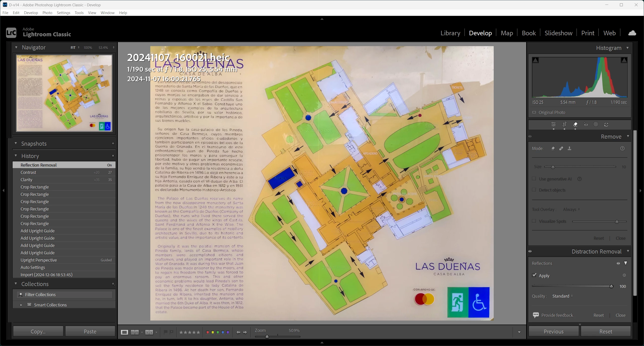Open the Distraction Removal tool icon

click(x=606, y=124)
